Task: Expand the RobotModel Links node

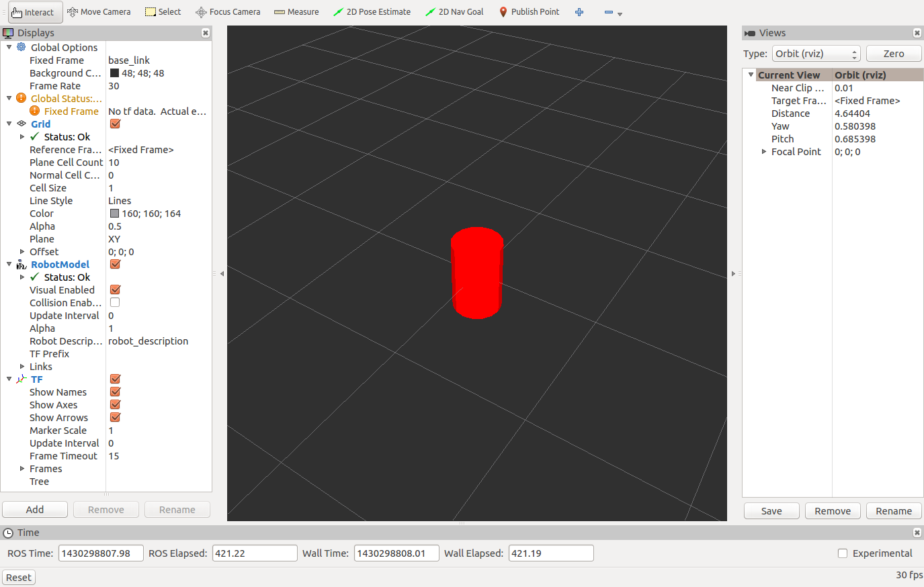Action: [22, 367]
